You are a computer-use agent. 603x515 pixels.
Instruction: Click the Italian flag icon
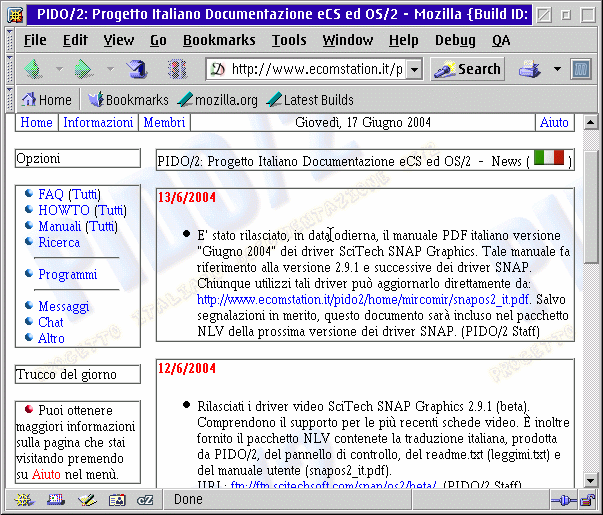[x=549, y=158]
